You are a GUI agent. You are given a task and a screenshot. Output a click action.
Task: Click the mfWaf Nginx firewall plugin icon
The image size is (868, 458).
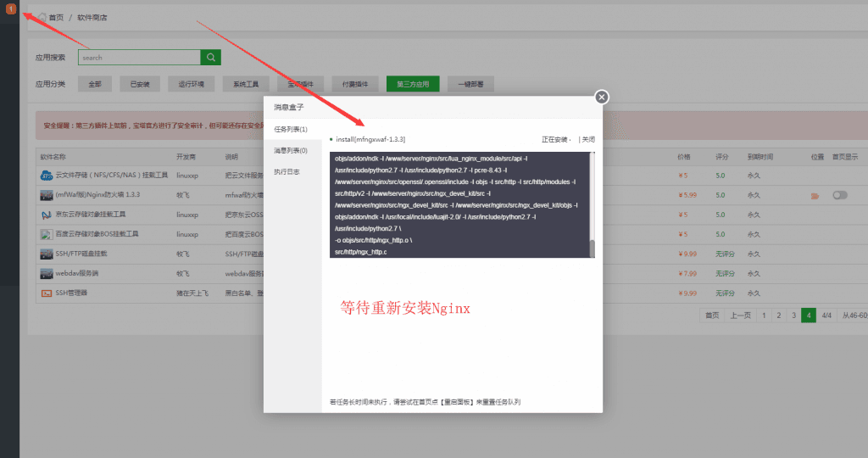coord(47,195)
